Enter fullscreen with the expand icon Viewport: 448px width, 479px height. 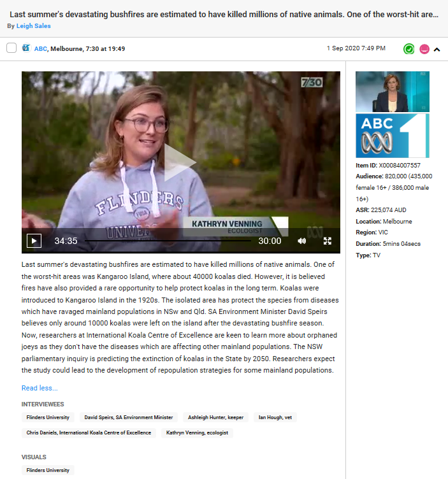[328, 241]
